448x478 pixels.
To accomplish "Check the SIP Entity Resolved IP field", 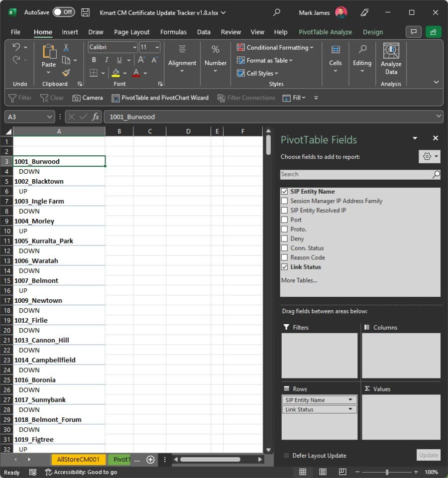I will click(284, 210).
